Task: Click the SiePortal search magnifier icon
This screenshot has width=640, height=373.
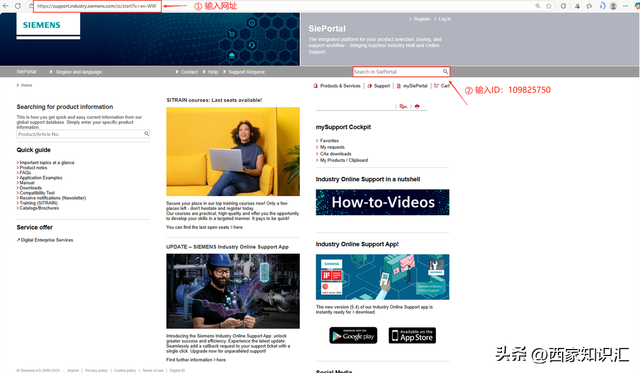Action: click(x=445, y=71)
